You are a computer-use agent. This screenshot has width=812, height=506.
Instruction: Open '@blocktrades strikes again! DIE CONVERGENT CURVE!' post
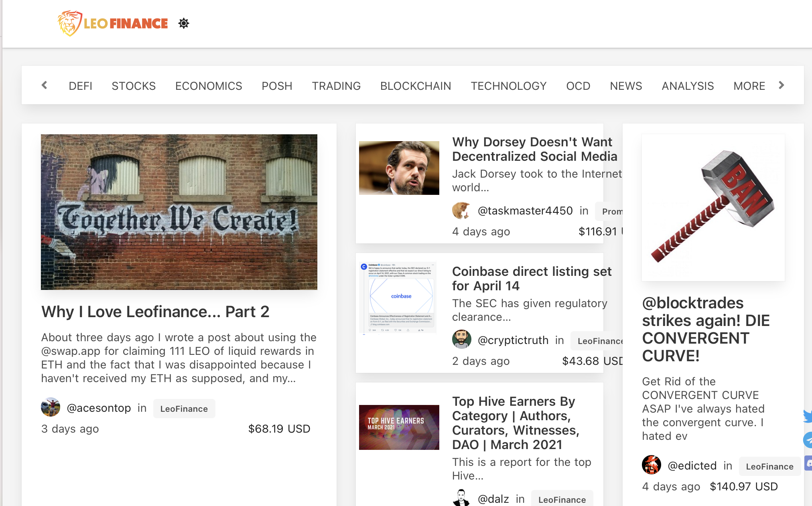tap(706, 329)
